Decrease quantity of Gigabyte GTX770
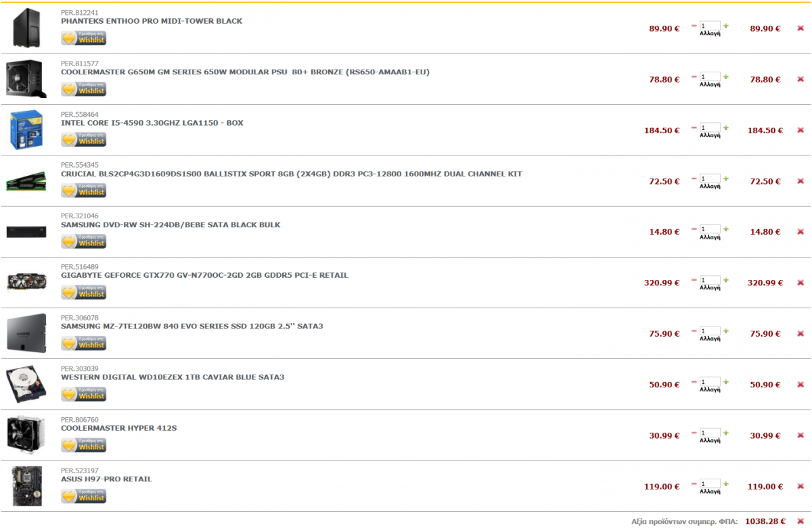Image resolution: width=812 pixels, height=528 pixels. click(694, 280)
